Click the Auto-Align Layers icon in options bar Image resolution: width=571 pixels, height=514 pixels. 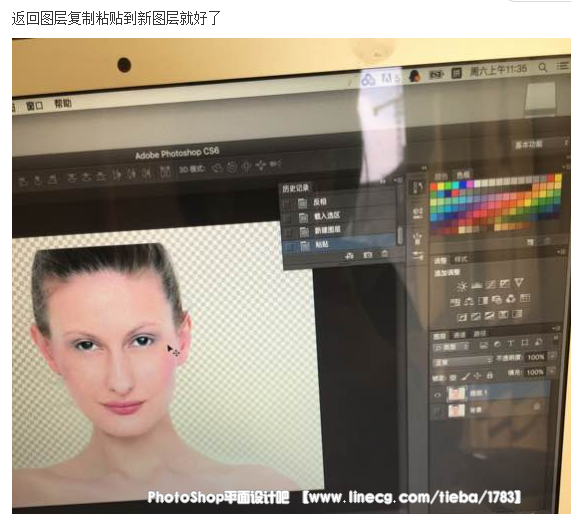[165, 171]
